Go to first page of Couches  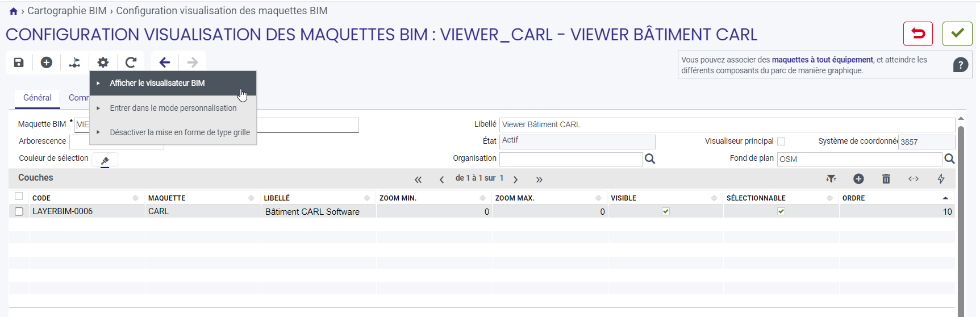[x=418, y=180]
